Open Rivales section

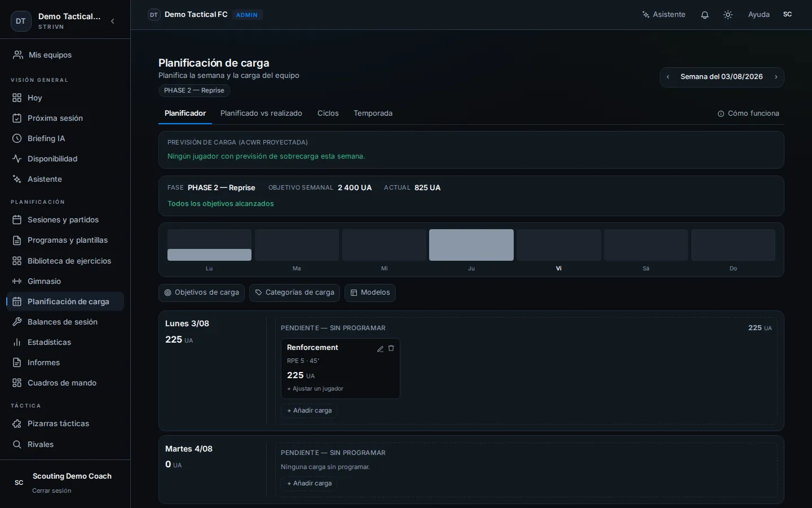point(65,444)
